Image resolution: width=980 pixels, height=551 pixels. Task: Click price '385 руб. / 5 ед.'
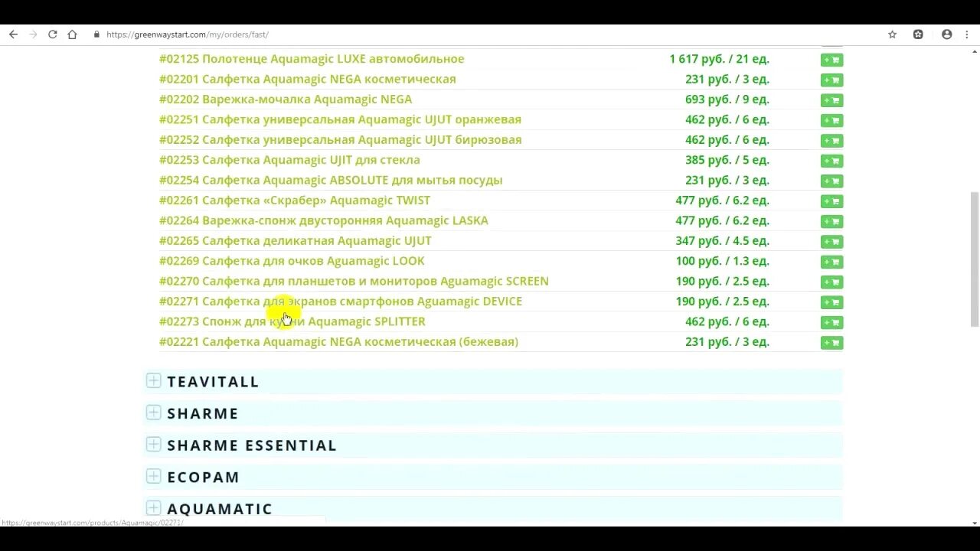tap(727, 160)
